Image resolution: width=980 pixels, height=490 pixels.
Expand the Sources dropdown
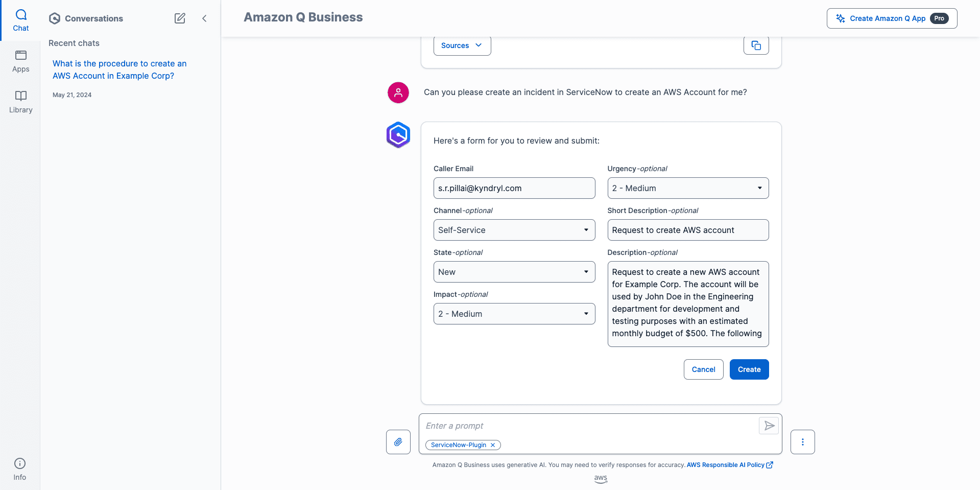462,45
